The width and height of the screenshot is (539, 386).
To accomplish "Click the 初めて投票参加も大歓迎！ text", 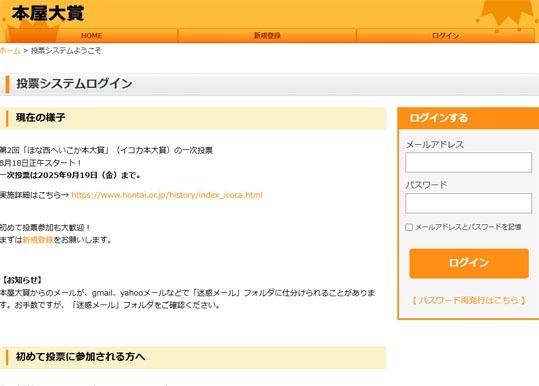I will [45, 227].
